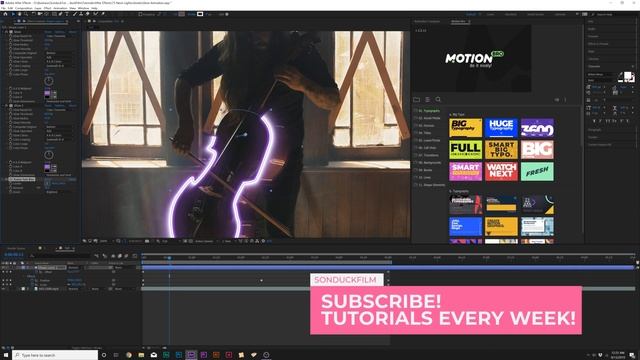Screen dimensions: 640x360
Task: Click the SMART BIG TYPO preset thumbnail
Action: point(501,149)
